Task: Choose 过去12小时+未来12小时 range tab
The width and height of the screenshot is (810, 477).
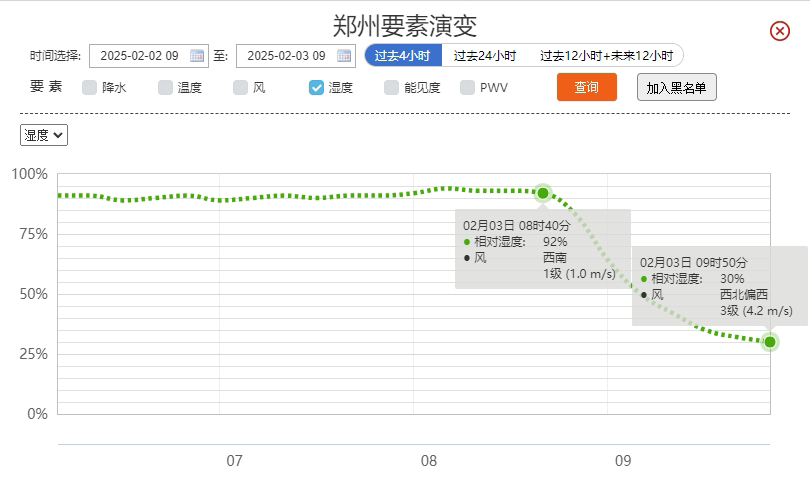Action: click(606, 56)
